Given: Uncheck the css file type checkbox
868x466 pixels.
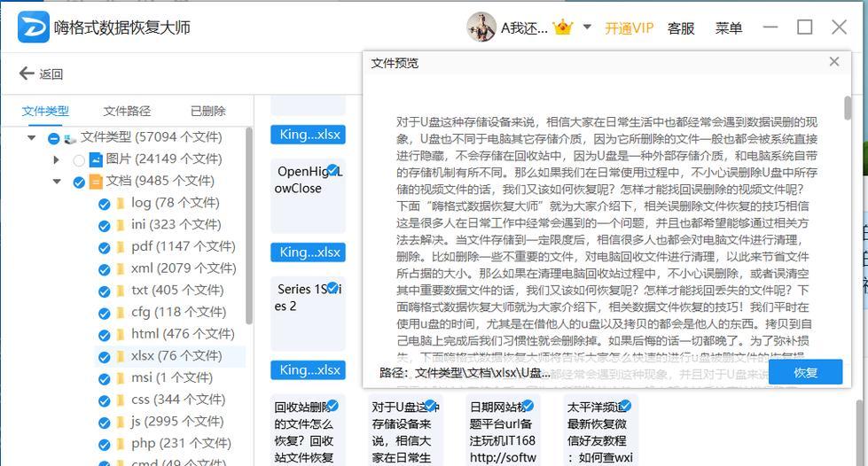Looking at the screenshot, I should (x=104, y=400).
